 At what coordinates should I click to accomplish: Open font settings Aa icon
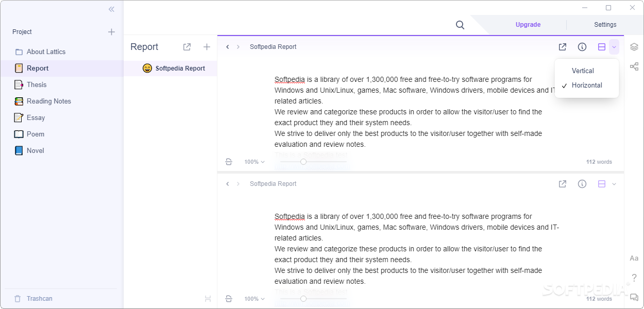click(x=634, y=258)
